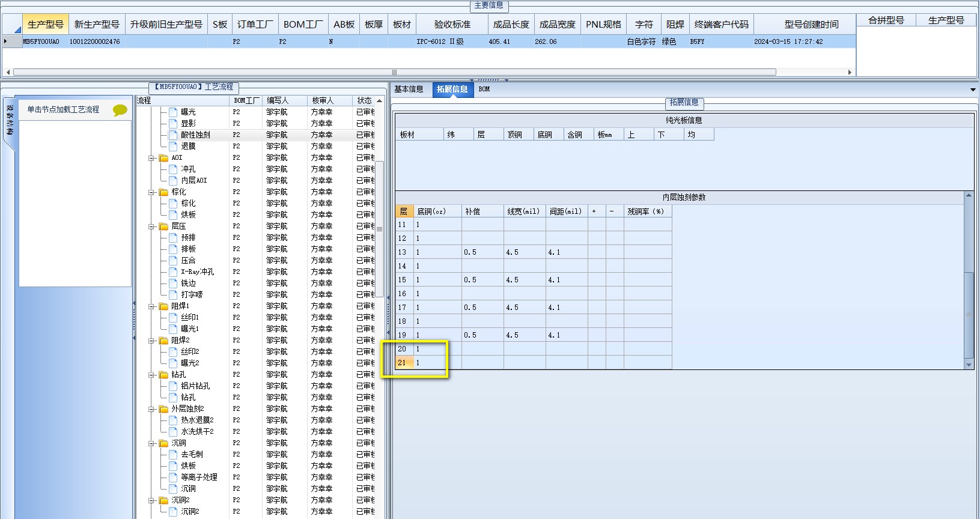Click the document icon beside 内层AOI
The image size is (980, 519).
(173, 180)
